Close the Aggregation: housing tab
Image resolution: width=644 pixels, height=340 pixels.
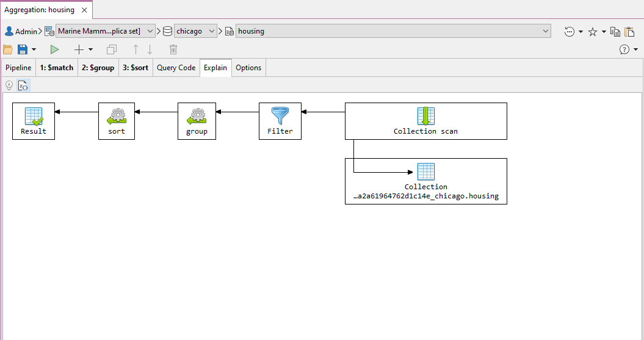[85, 10]
